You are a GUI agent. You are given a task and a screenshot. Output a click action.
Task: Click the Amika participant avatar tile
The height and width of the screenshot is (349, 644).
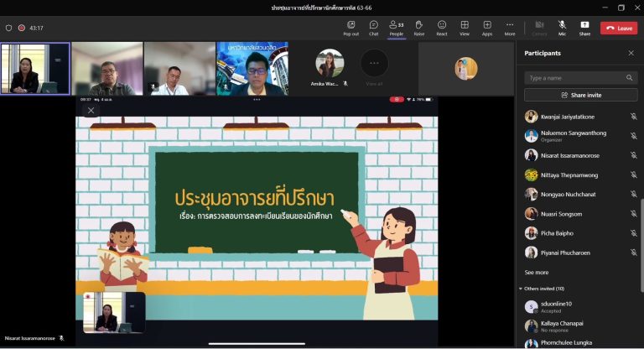point(330,63)
